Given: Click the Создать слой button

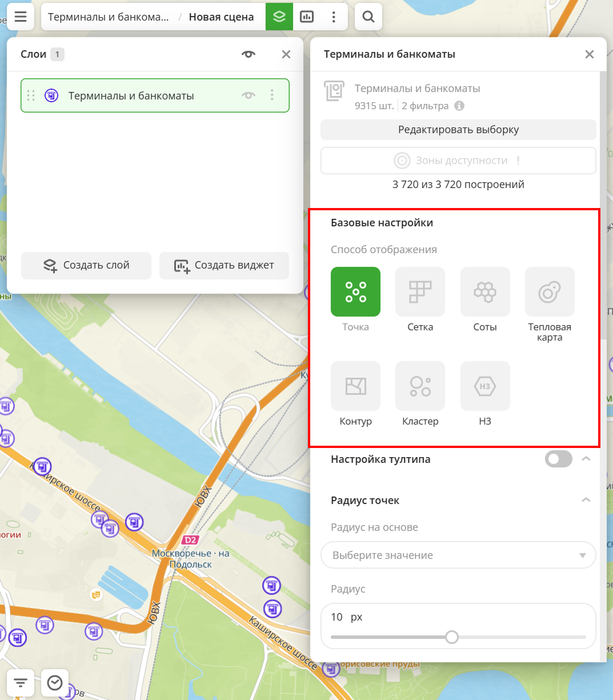Looking at the screenshot, I should 86,266.
